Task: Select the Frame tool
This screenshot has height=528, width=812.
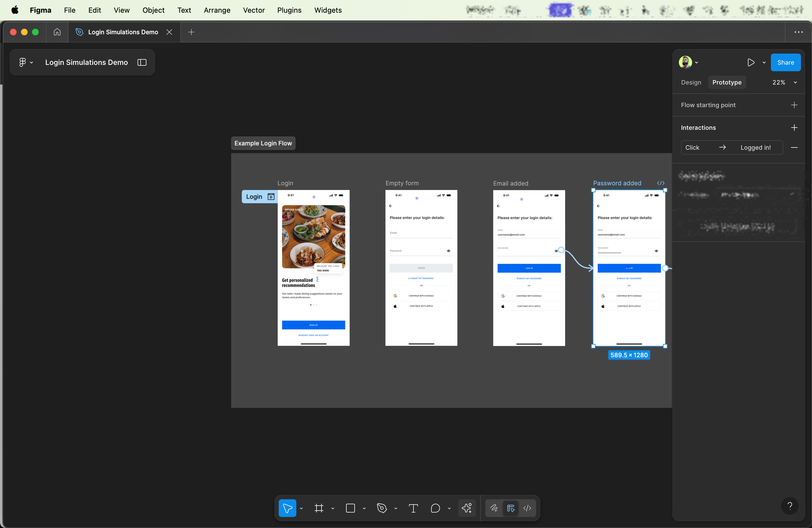Action: click(319, 508)
